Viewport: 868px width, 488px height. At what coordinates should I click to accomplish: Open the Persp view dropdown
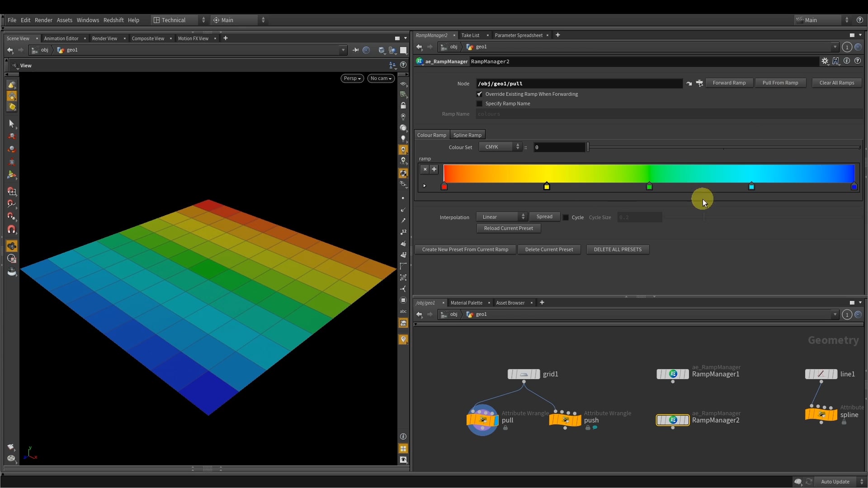point(352,78)
